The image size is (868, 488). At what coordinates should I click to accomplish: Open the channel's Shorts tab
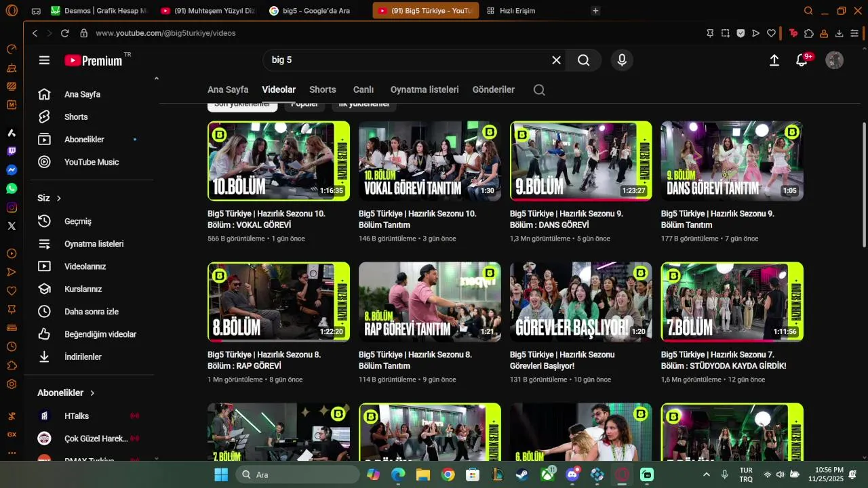[x=323, y=90]
